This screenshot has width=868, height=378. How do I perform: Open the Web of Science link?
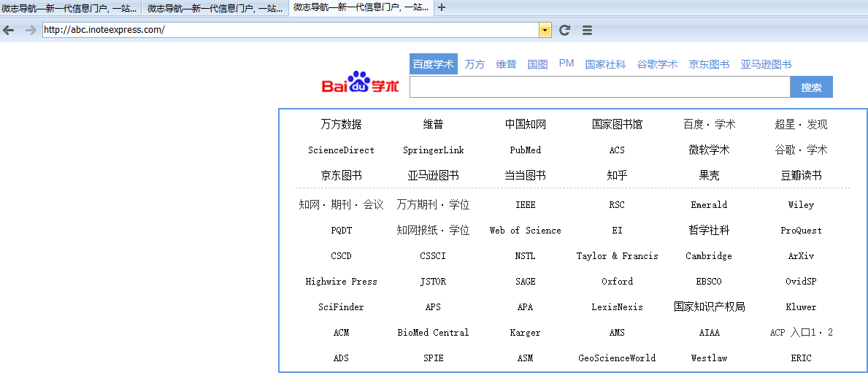click(526, 231)
